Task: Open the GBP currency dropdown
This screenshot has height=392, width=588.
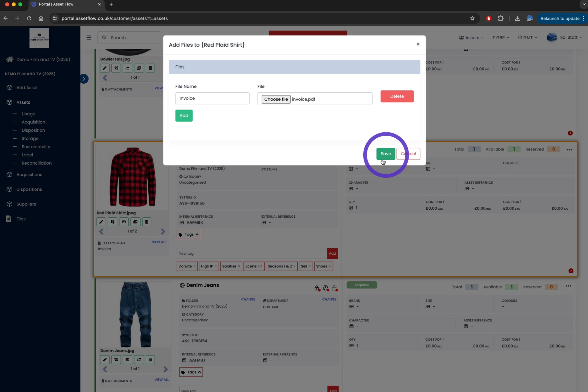Action: 501,38
